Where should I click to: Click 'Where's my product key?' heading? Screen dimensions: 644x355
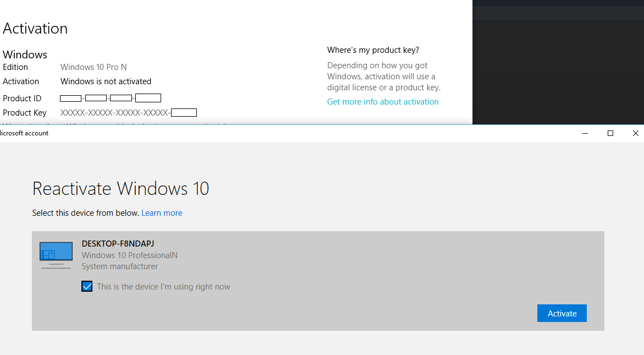[373, 50]
